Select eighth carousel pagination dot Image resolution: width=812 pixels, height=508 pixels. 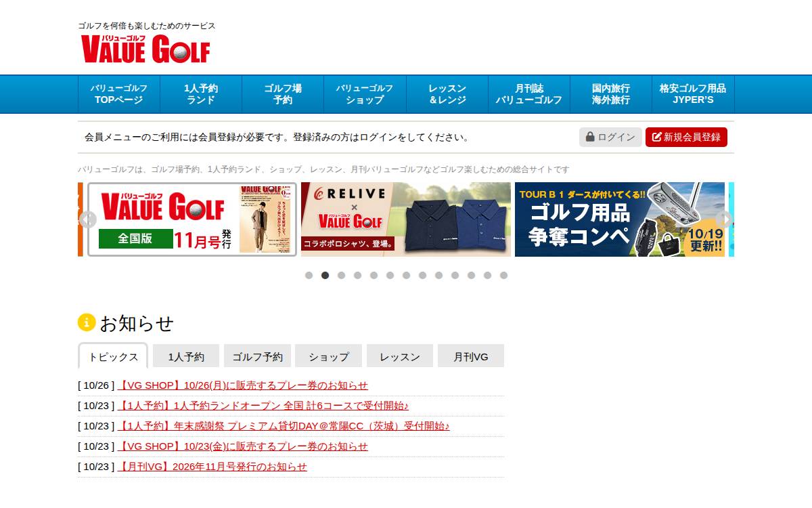[422, 275]
